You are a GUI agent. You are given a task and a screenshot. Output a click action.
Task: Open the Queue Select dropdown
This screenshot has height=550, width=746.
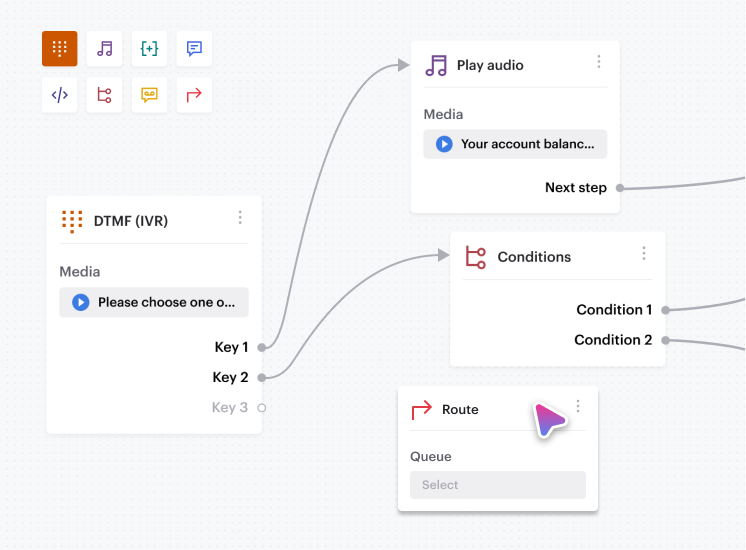click(x=498, y=485)
